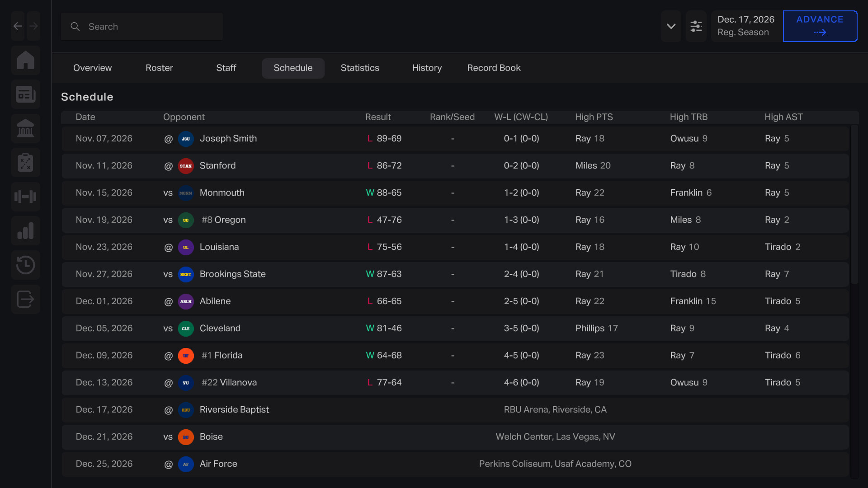The height and width of the screenshot is (488, 868).
Task: Click the back navigation arrow
Action: [x=18, y=26]
